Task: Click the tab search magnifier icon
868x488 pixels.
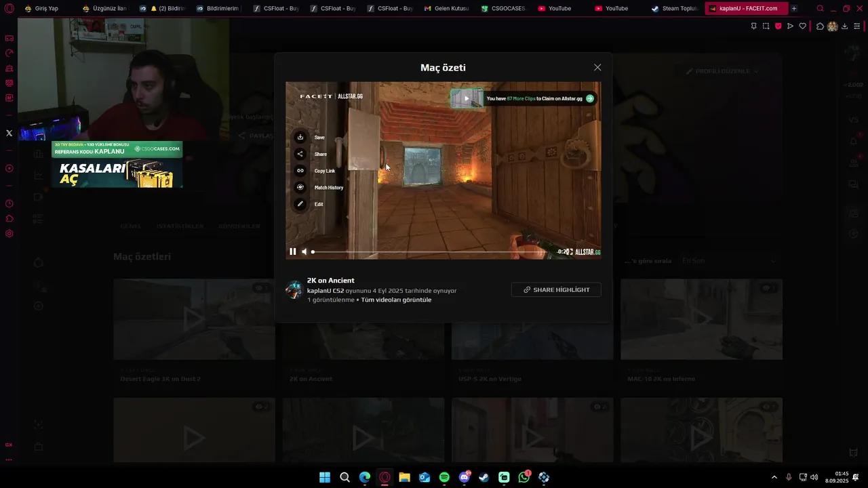Action: [820, 8]
